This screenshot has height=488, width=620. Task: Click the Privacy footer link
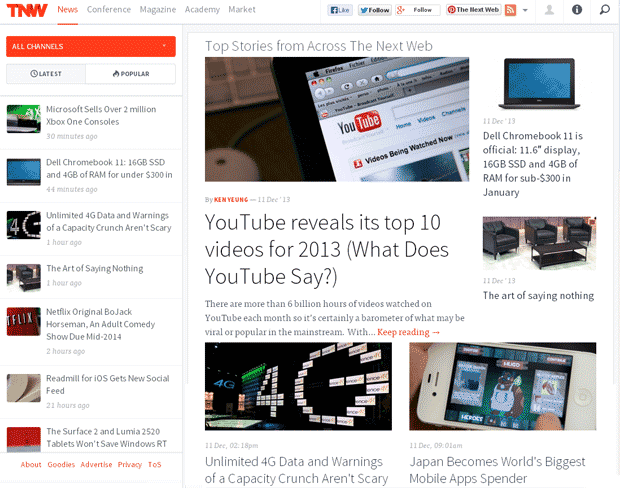130,465
